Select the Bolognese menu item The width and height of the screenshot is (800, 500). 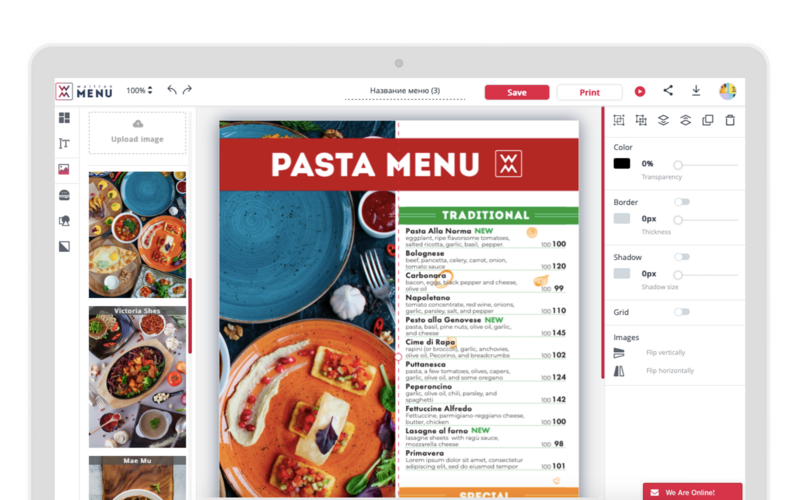[486, 260]
